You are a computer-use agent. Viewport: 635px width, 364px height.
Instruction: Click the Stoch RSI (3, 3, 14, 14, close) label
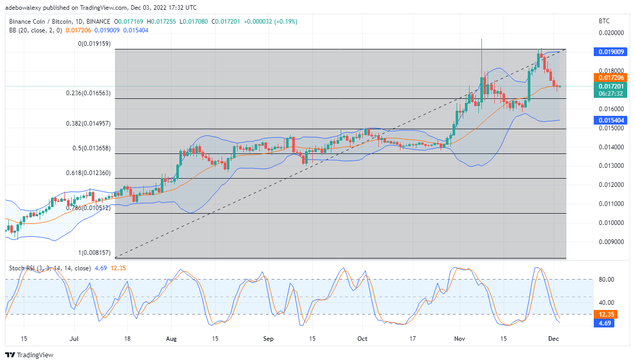pos(50,268)
